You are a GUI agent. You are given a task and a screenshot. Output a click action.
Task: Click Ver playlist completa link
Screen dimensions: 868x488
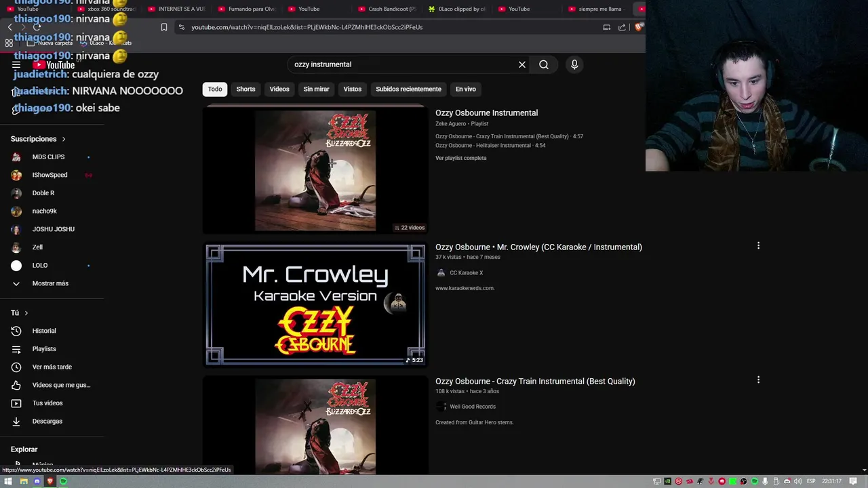tap(461, 158)
